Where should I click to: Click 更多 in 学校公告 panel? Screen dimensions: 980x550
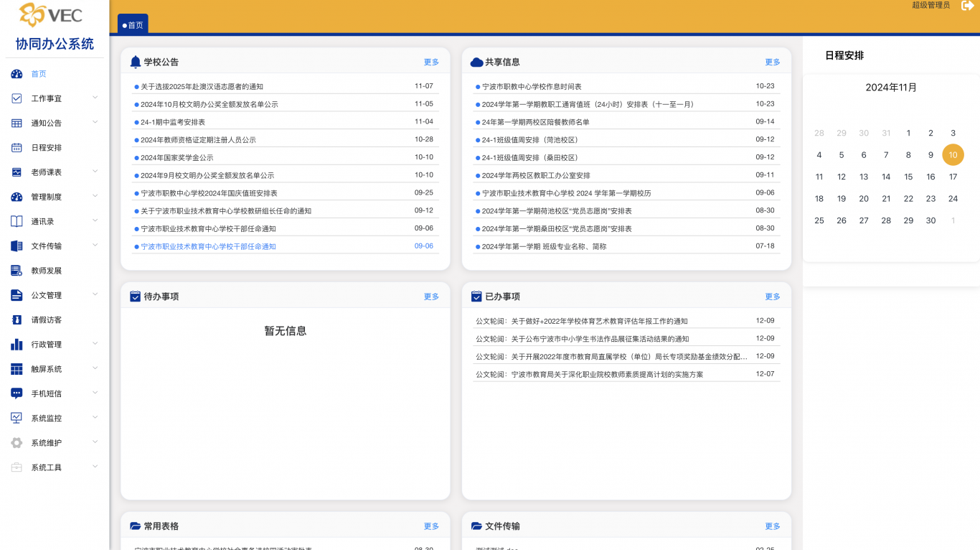431,62
